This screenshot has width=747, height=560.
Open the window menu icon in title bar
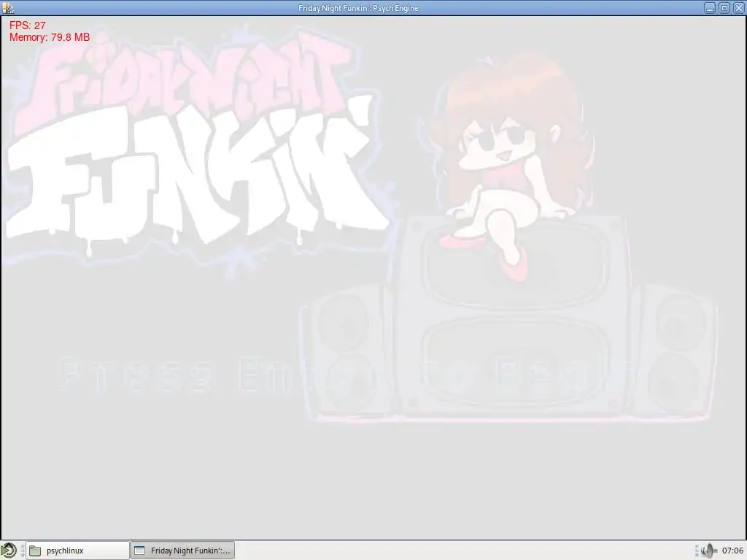pyautogui.click(x=8, y=8)
